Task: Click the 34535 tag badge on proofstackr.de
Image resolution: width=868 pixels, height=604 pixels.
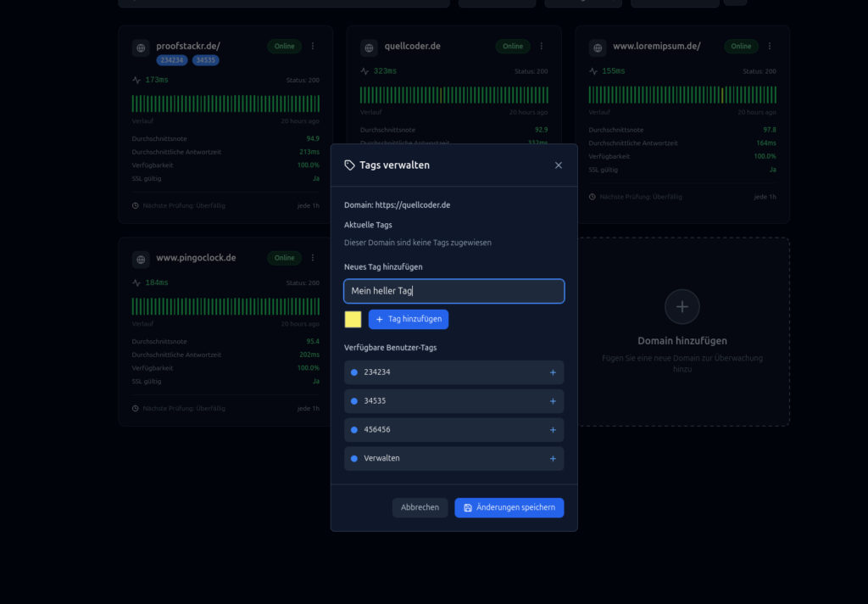Action: (206, 60)
